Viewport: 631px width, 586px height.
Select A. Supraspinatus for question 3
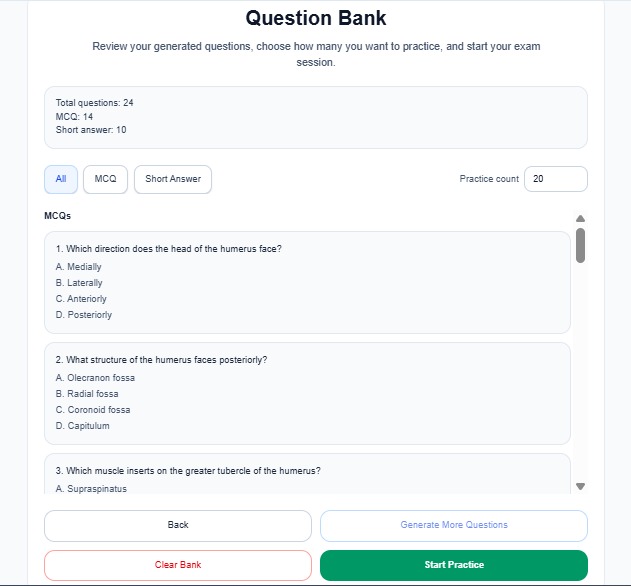[91, 489]
